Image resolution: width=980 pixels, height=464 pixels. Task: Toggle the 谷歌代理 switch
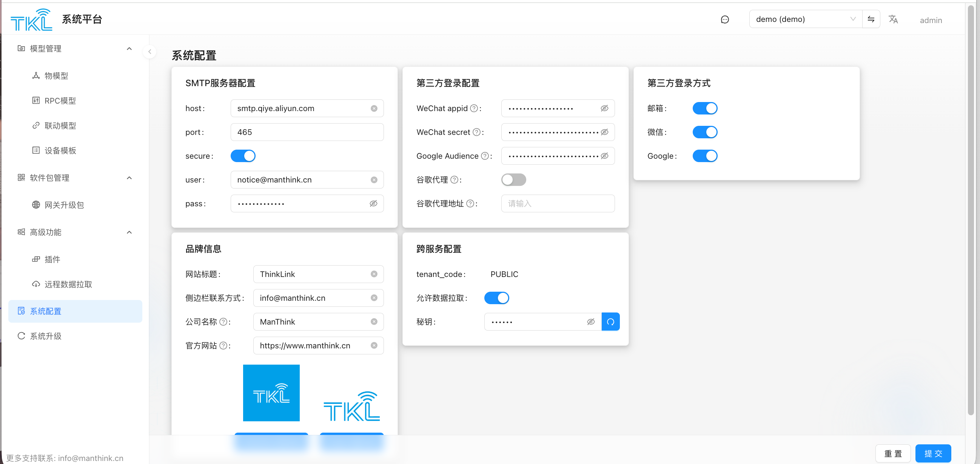[x=513, y=179]
